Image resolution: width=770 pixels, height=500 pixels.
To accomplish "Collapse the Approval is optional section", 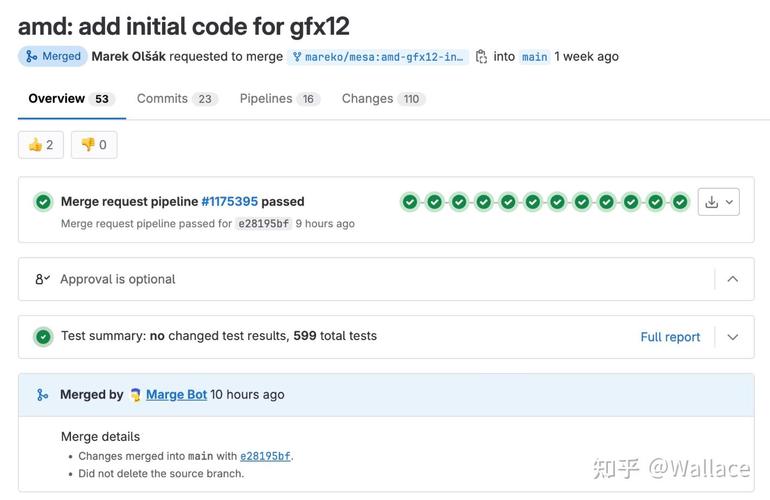I will [732, 279].
